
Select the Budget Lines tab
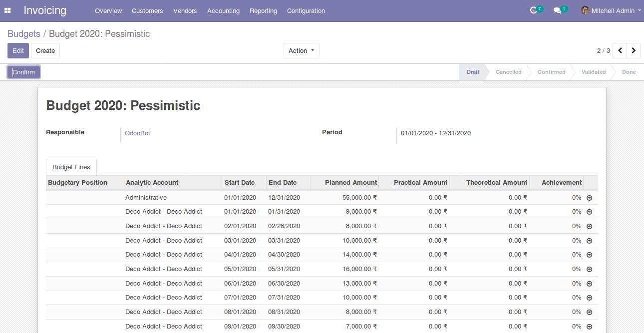[x=71, y=167]
